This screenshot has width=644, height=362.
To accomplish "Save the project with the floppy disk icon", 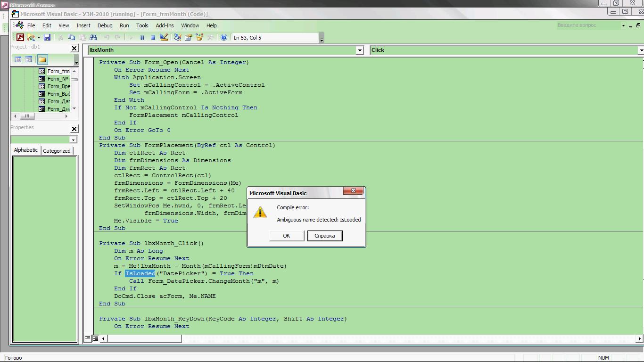I will pyautogui.click(x=47, y=37).
